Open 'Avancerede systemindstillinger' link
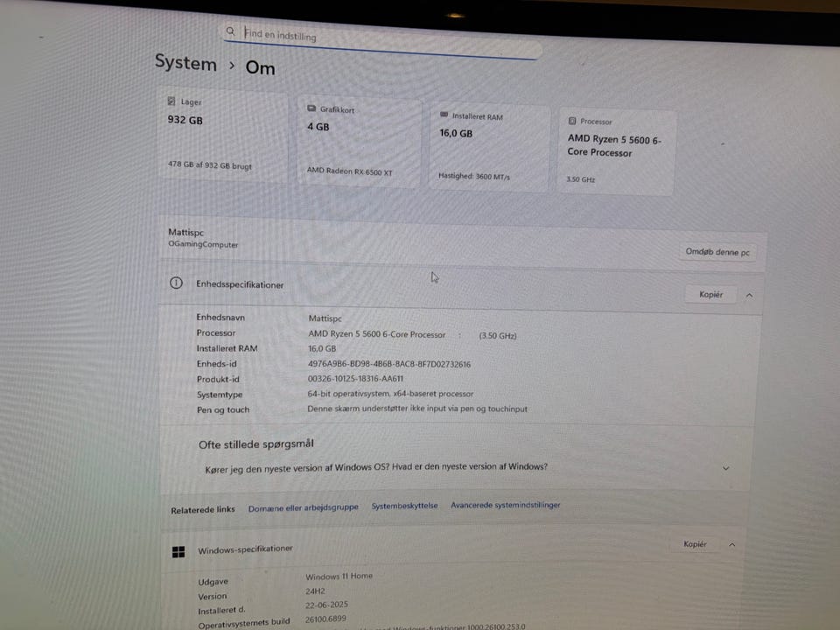The width and height of the screenshot is (840, 630). (x=505, y=505)
